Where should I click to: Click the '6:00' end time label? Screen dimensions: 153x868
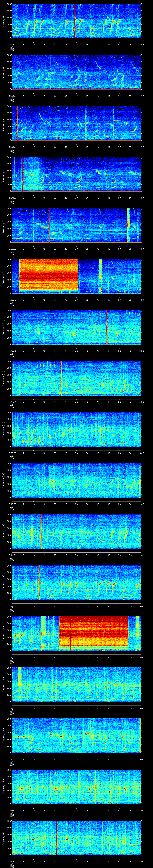[141, 249]
